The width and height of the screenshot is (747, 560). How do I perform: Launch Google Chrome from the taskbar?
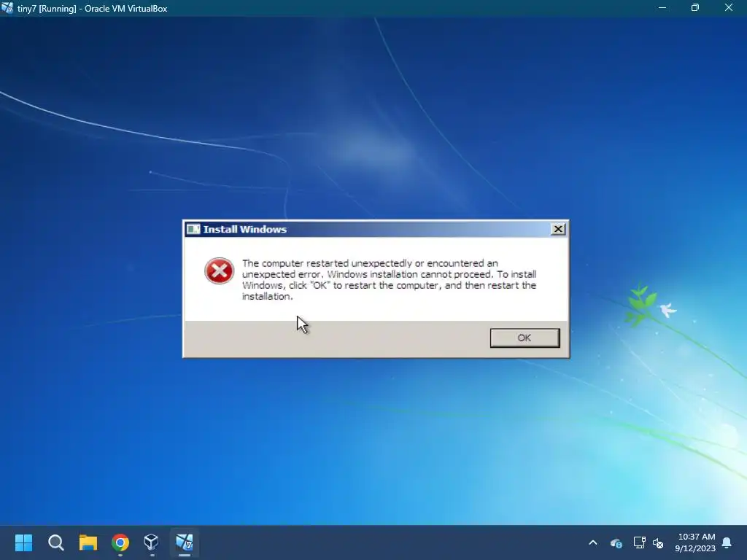tap(120, 542)
